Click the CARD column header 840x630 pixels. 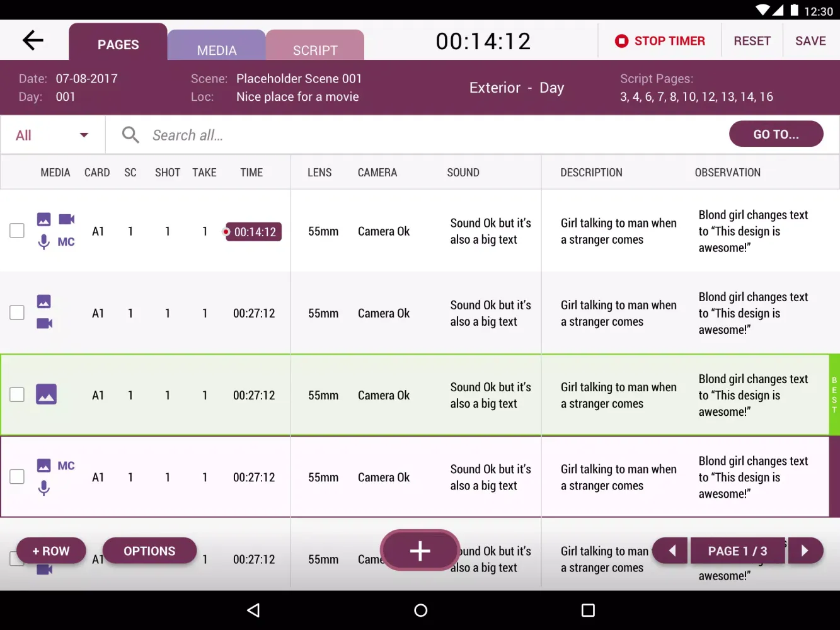(x=97, y=173)
